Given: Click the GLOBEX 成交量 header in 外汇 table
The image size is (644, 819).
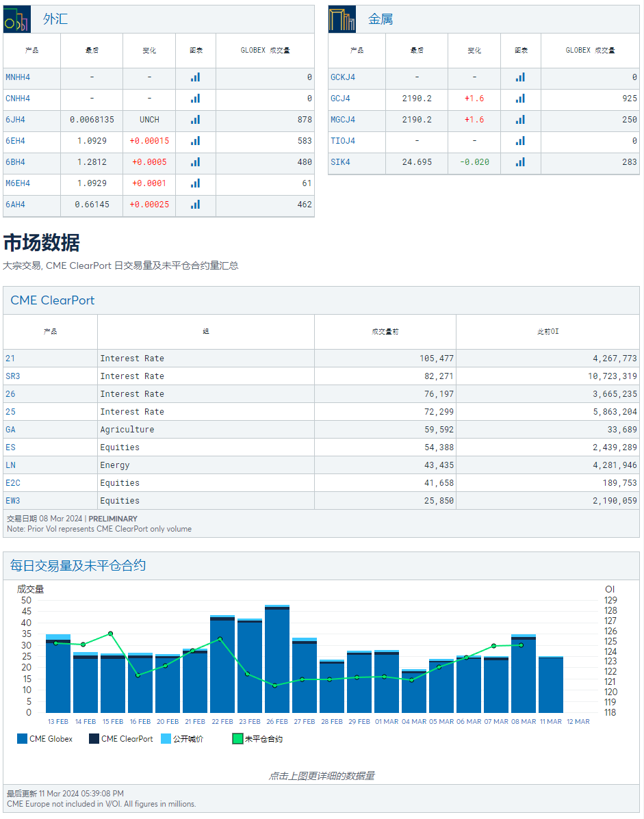Looking at the screenshot, I should tap(266, 50).
